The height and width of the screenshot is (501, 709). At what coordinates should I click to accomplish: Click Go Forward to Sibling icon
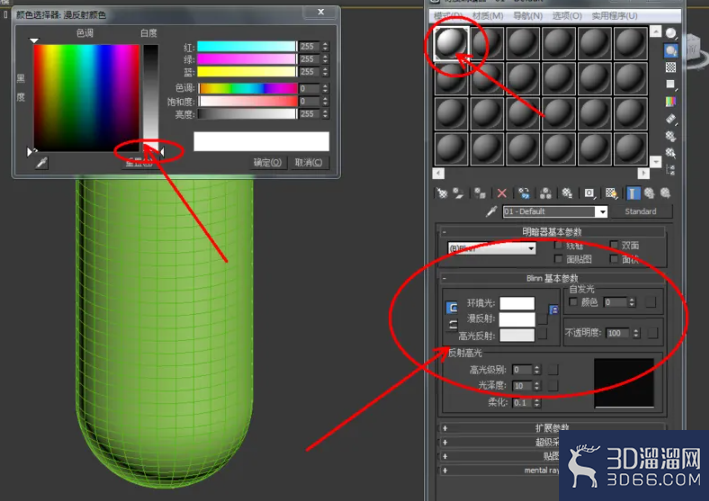666,194
